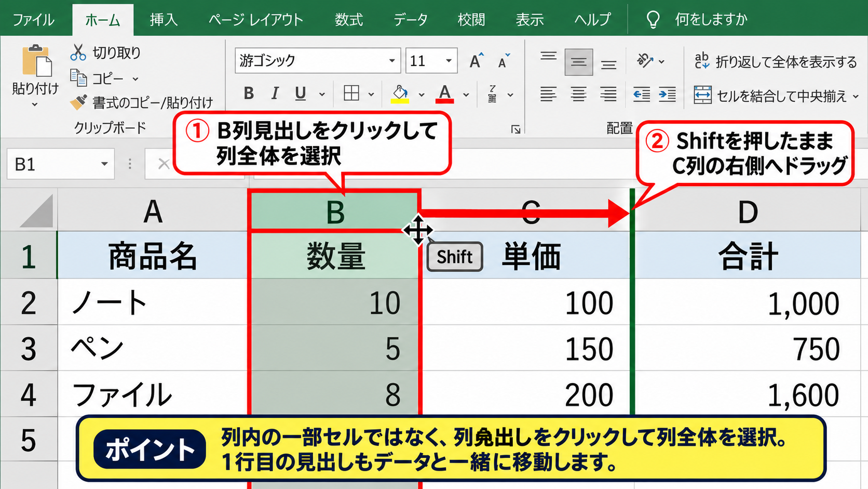868x489 pixels.
Task: Click the Orientation (text angle) icon
Action: [x=645, y=61]
